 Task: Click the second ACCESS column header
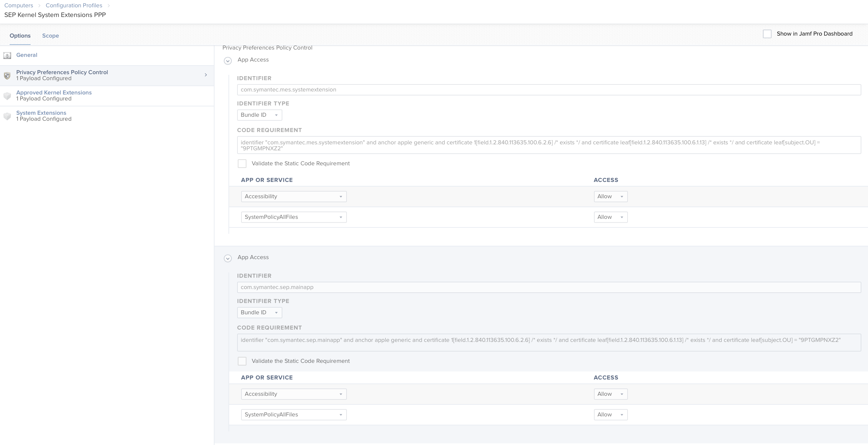(606, 377)
